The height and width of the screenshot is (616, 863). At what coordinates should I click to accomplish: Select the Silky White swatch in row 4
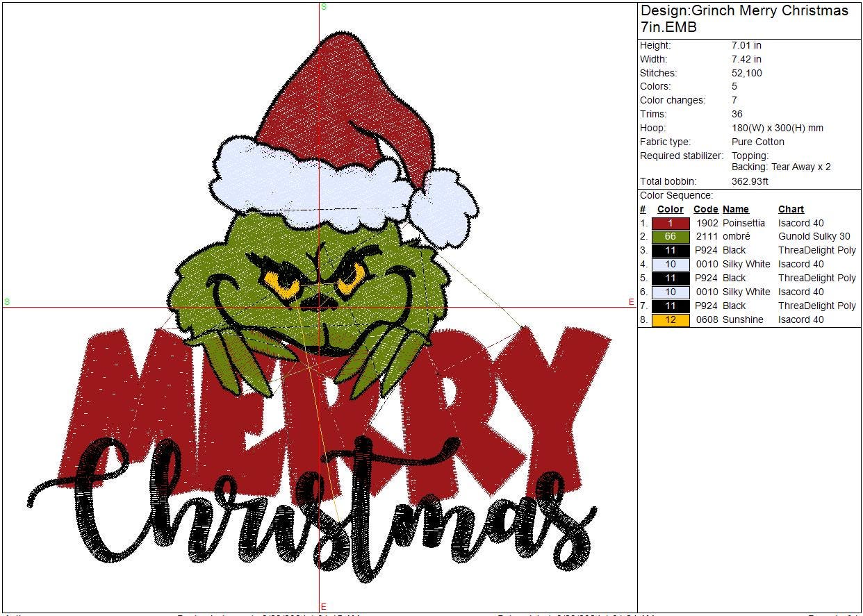pyautogui.click(x=671, y=265)
